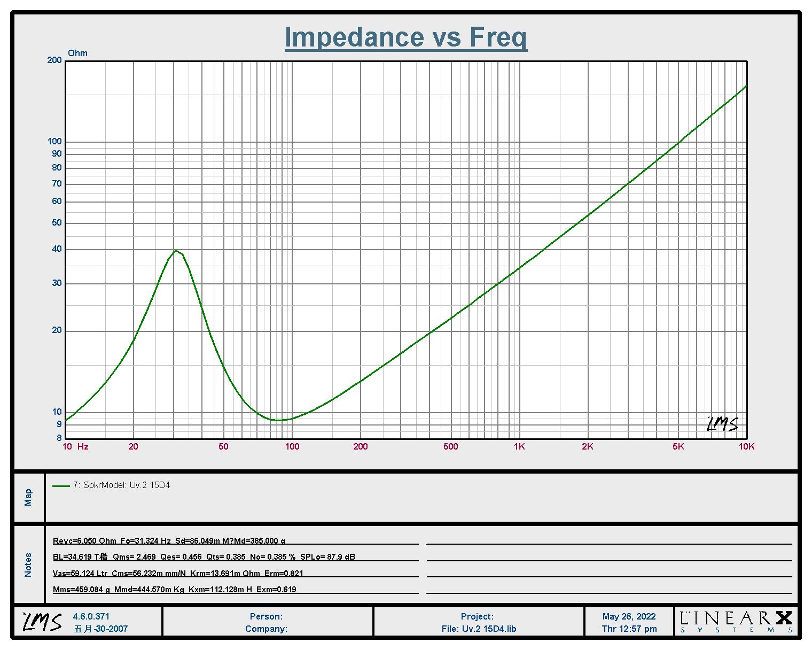
Task: Click the 100 Ohm axis value
Action: [x=54, y=142]
